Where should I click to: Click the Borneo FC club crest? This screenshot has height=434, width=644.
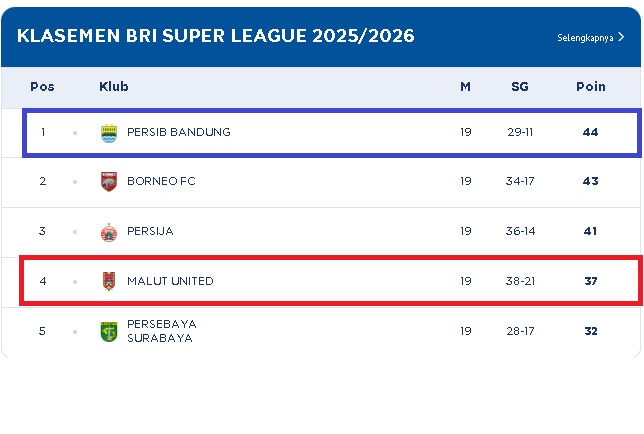109,181
